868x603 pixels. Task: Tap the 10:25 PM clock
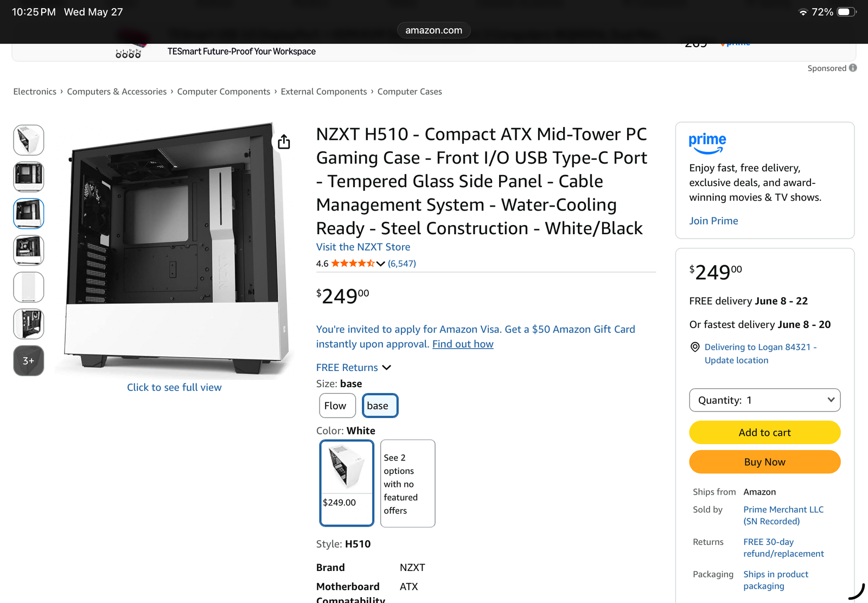pos(34,12)
